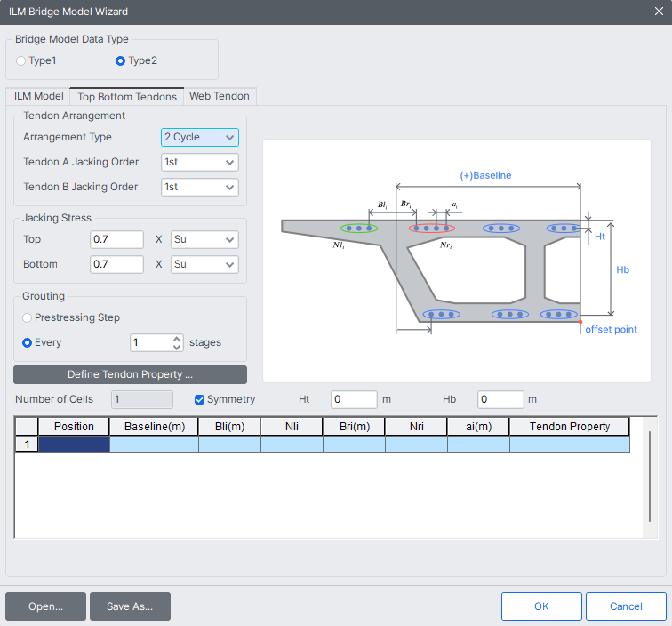The height and width of the screenshot is (626, 672).
Task: Select the Prestressing Step grouting option
Action: tap(27, 317)
